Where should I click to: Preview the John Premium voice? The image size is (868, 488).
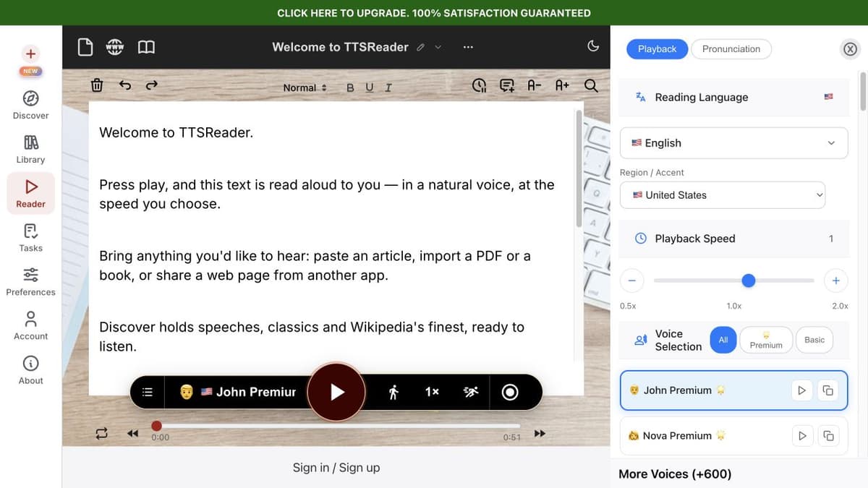click(x=801, y=390)
